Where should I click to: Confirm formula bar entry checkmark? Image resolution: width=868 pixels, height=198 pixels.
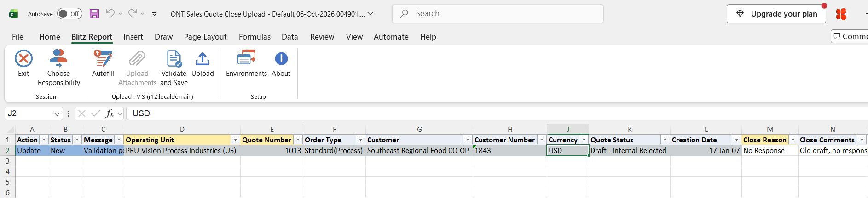click(x=96, y=113)
